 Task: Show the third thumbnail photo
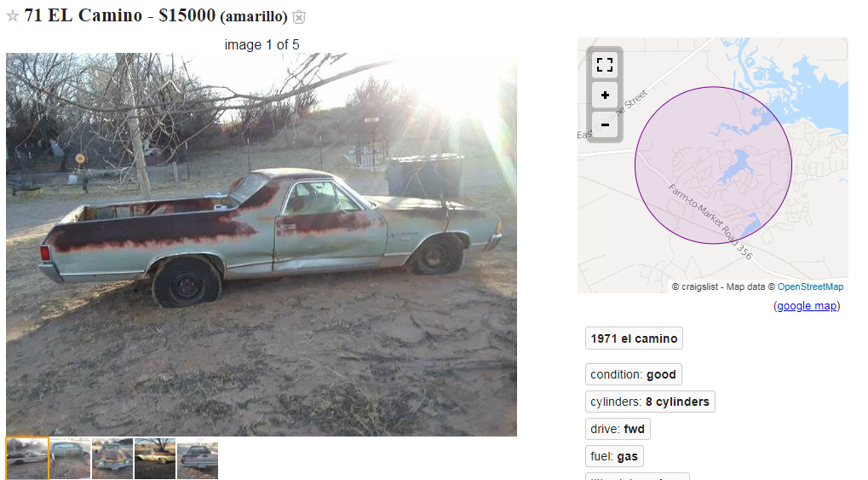click(x=112, y=459)
